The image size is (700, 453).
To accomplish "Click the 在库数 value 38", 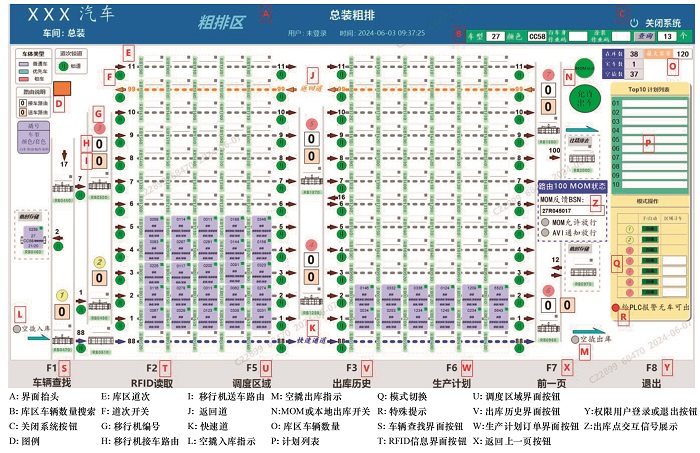I will point(634,54).
